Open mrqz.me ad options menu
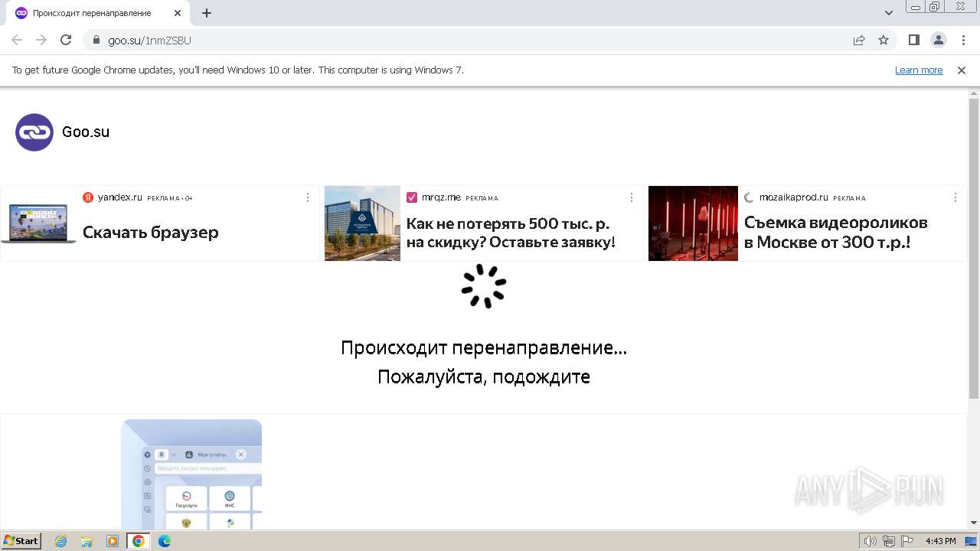 (x=632, y=197)
